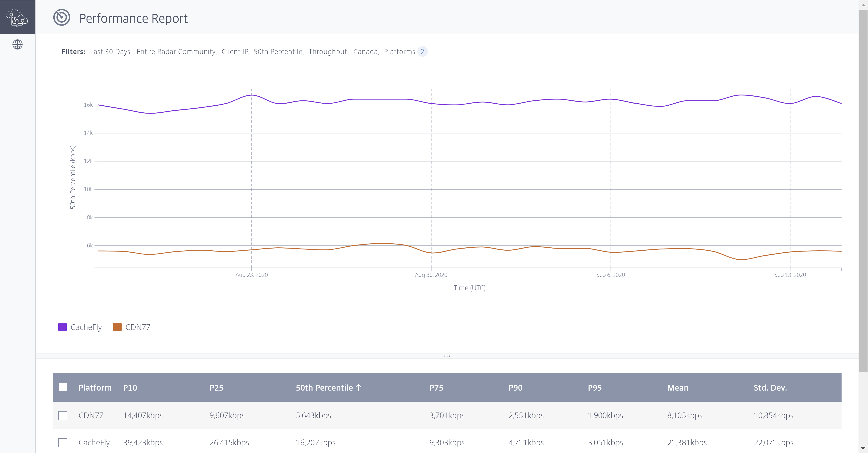Viewport: 868px width, 453px height.
Task: Open the Canada country filter
Action: coord(365,52)
